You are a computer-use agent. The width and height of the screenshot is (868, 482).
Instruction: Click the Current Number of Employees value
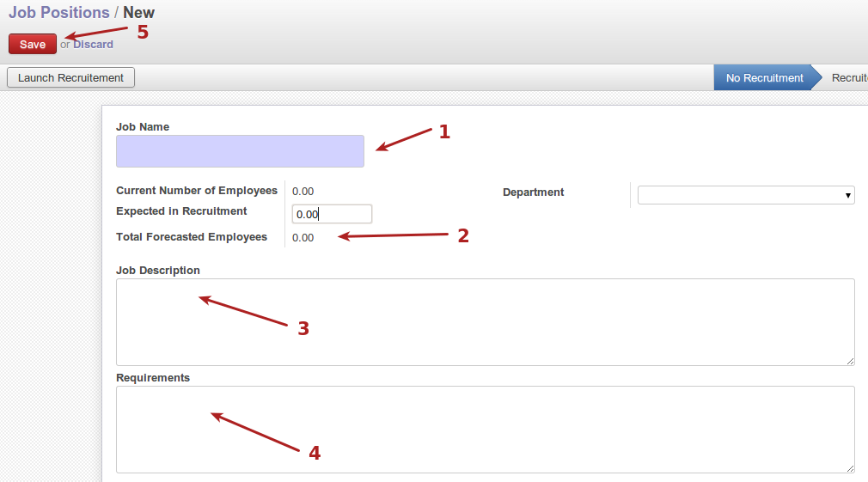pyautogui.click(x=303, y=192)
